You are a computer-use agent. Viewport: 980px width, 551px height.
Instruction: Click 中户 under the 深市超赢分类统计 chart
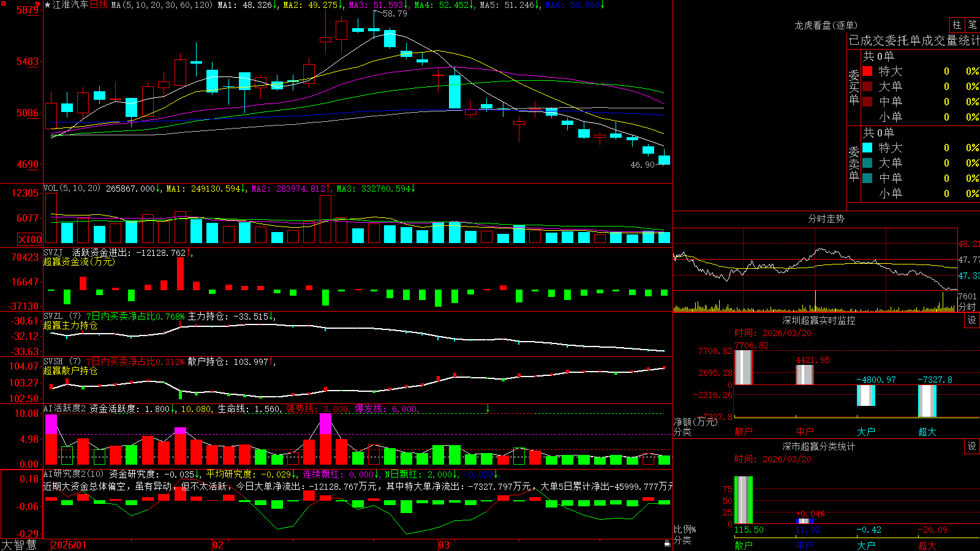click(805, 545)
